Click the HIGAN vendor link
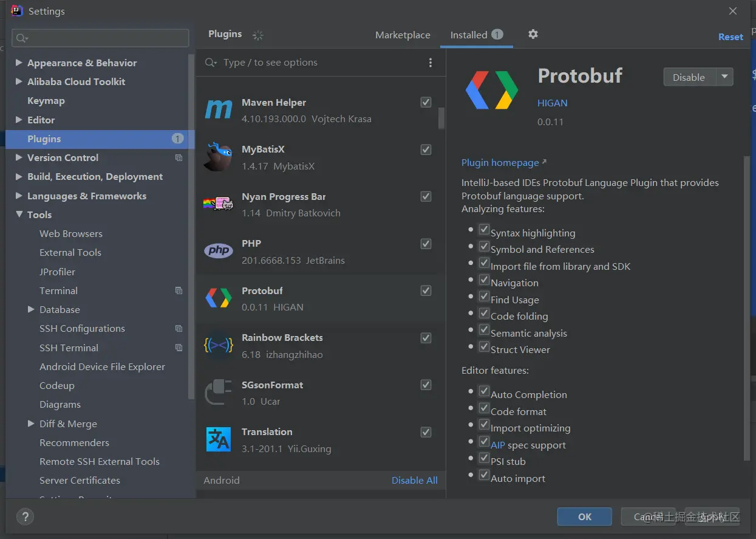This screenshot has height=539, width=756. (553, 103)
